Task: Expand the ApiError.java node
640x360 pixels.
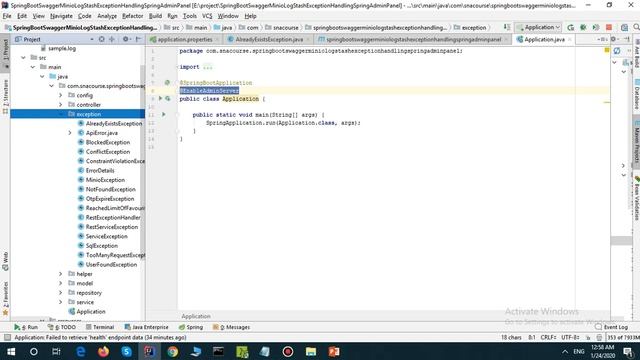Action: [x=70, y=133]
